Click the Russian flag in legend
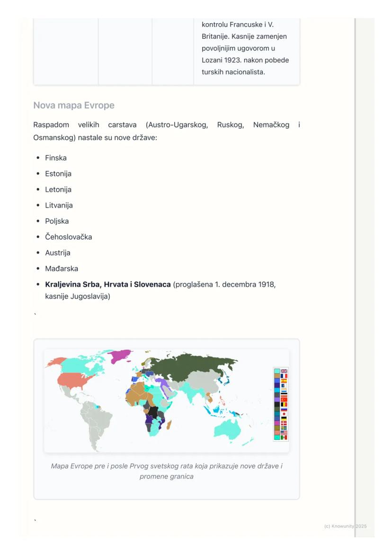Screen dimensions: 392x555 [284, 409]
